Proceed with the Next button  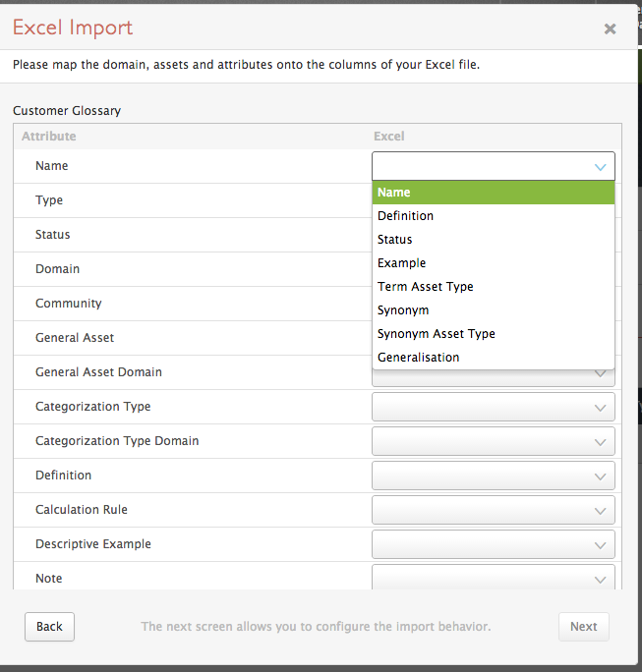584,627
